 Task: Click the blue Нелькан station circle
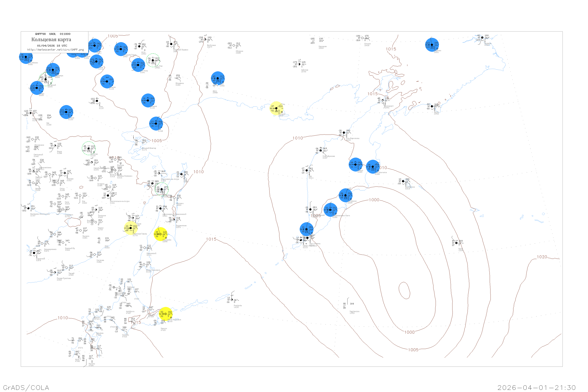[148, 101]
